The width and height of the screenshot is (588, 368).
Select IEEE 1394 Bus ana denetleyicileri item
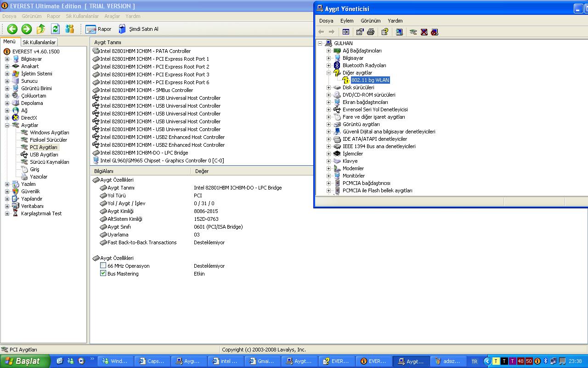pos(379,146)
